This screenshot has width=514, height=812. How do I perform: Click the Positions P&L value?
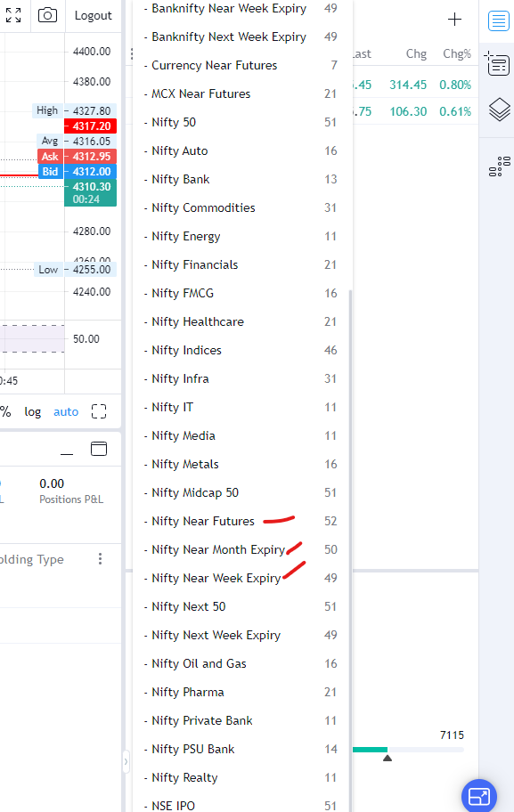click(52, 483)
